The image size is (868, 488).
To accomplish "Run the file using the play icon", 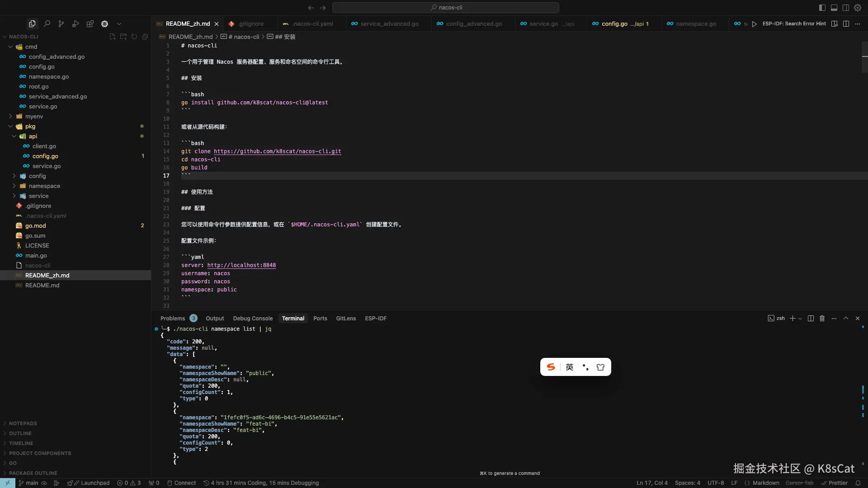I will (x=754, y=23).
